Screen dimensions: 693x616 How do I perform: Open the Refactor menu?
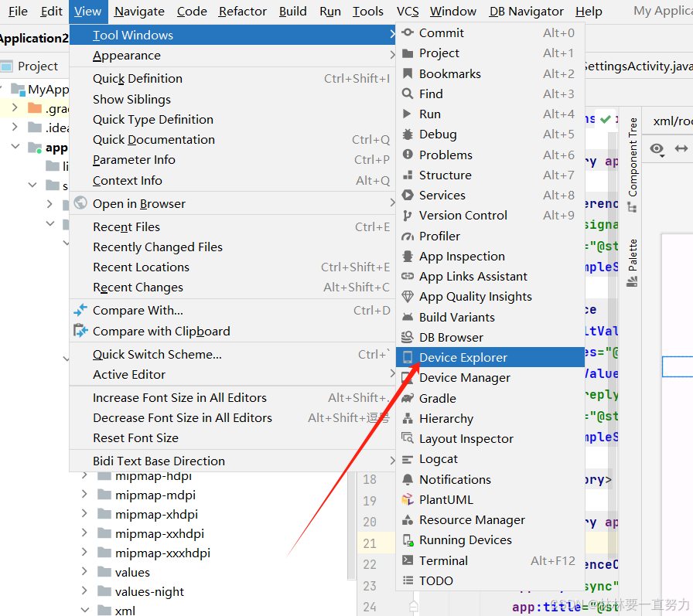click(243, 12)
